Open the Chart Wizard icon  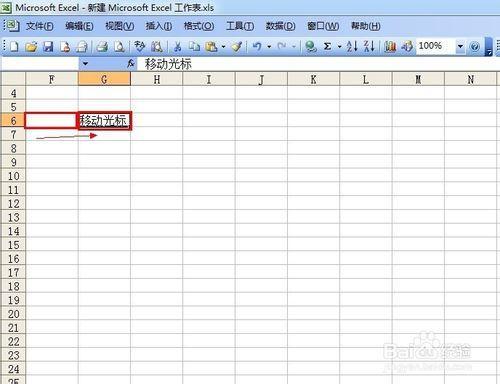(x=390, y=46)
